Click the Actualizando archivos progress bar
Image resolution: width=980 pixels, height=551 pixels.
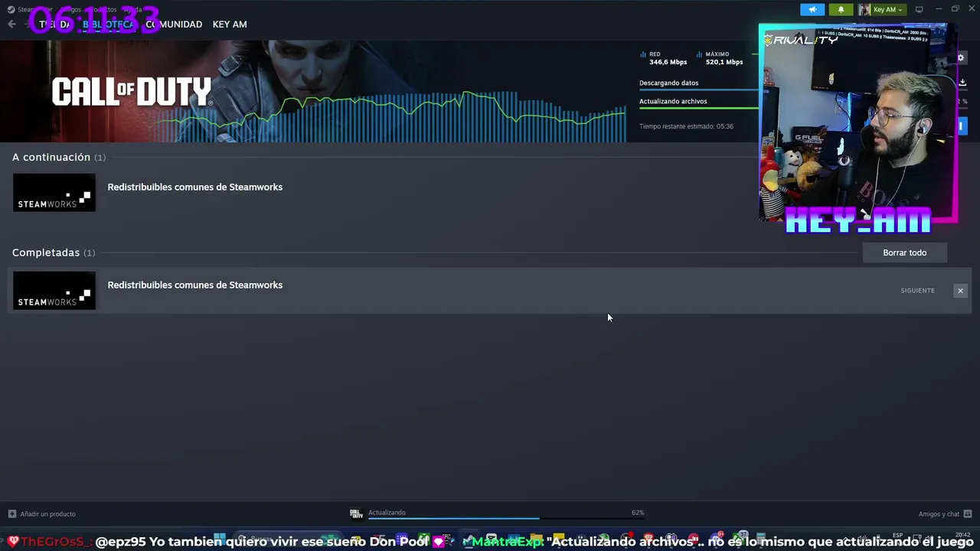pos(698,108)
